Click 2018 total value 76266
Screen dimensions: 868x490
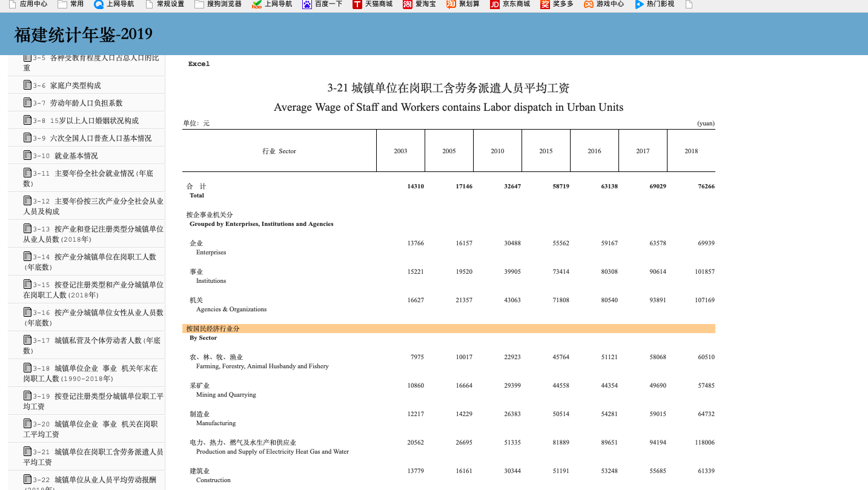point(706,186)
